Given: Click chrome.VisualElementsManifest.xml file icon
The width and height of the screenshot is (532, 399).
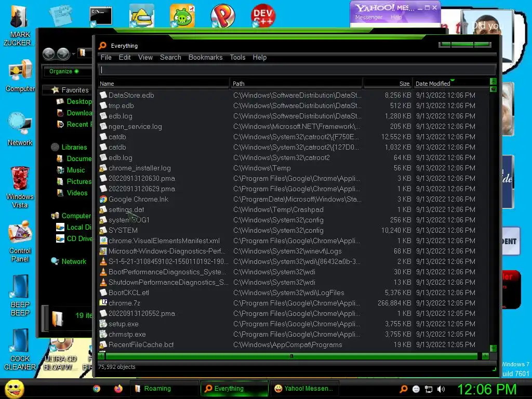Looking at the screenshot, I should coord(103,241).
